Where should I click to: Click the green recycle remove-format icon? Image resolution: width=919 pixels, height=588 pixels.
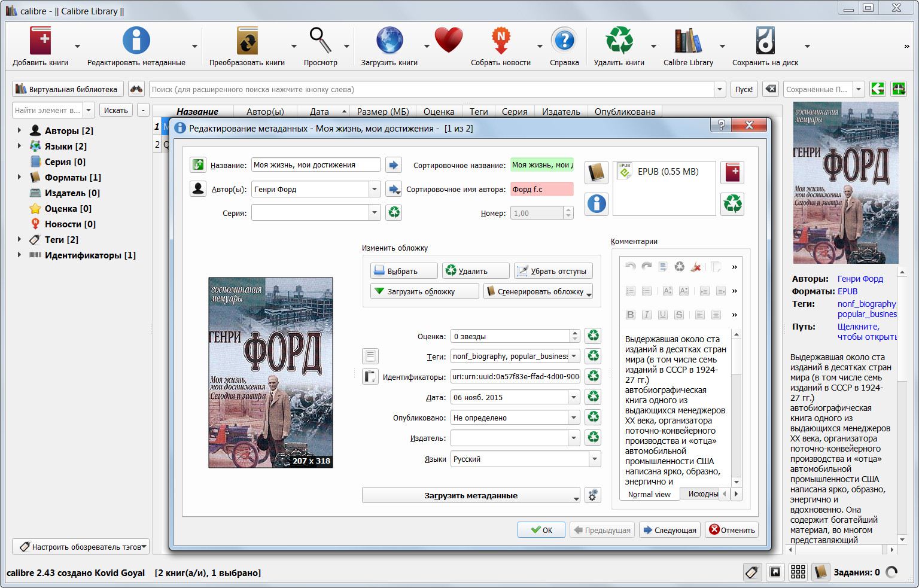point(732,204)
